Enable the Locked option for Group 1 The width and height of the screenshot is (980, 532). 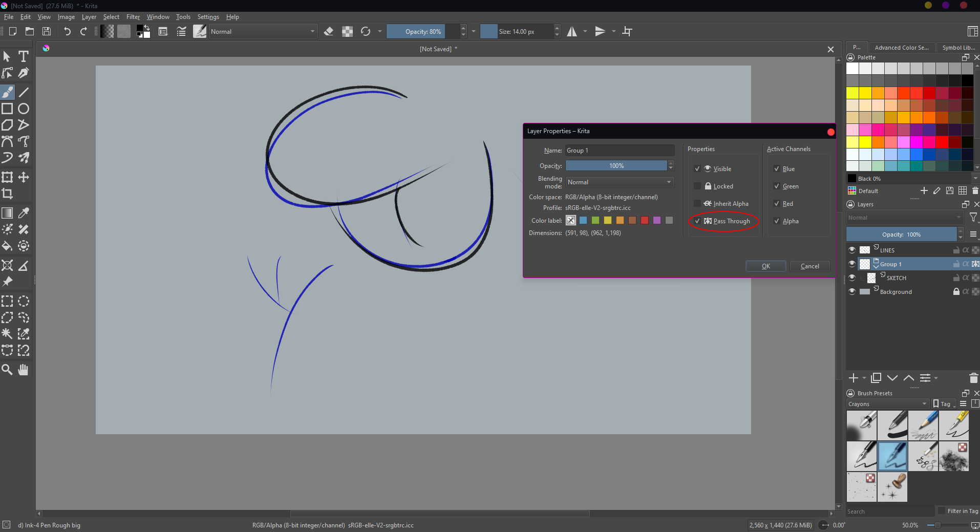(x=697, y=186)
